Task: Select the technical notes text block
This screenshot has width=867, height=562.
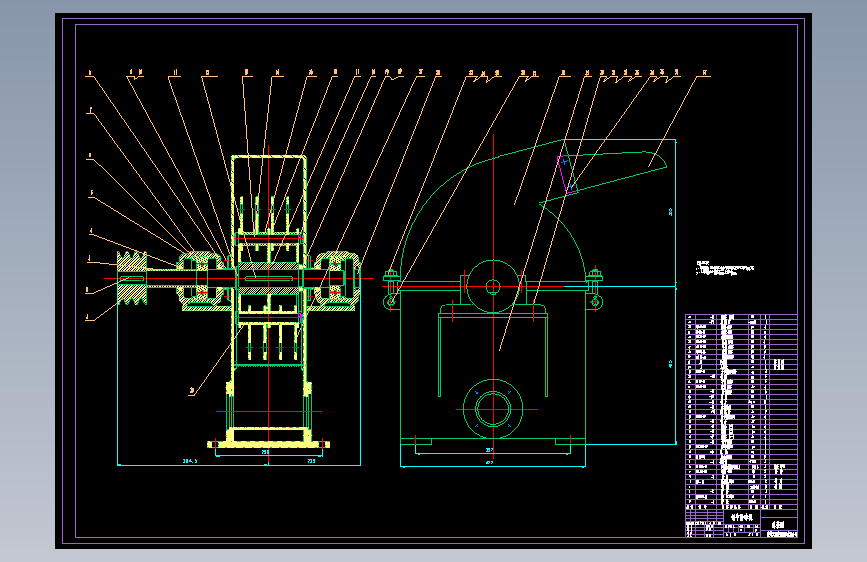Action: pyautogui.click(x=725, y=268)
